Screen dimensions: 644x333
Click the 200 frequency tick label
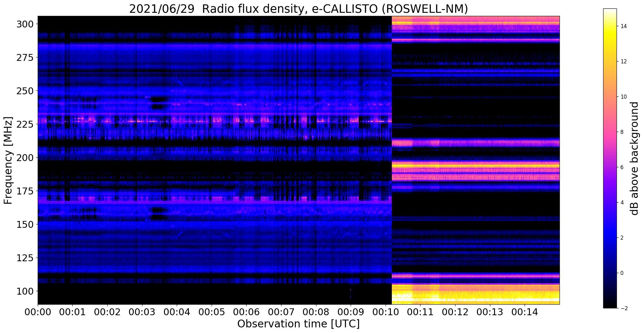(x=25, y=158)
